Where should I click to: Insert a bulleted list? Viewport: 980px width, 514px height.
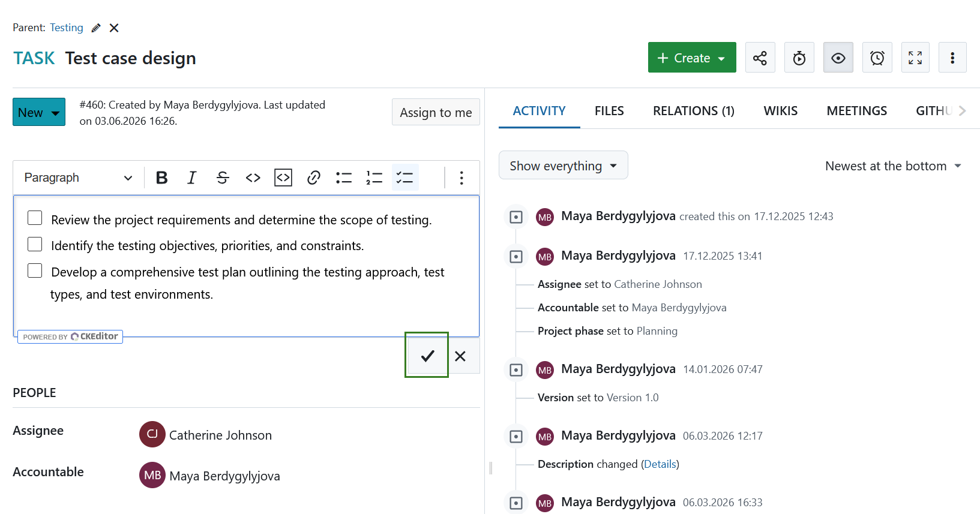344,178
